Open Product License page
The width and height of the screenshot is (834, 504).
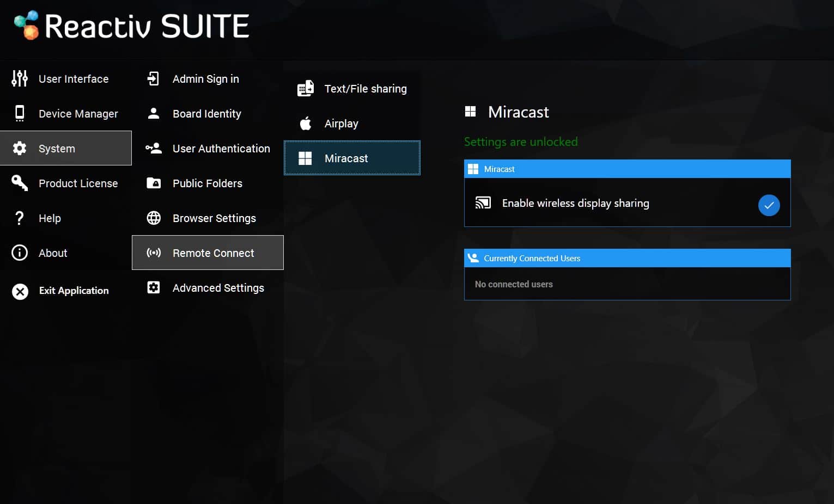[66, 183]
